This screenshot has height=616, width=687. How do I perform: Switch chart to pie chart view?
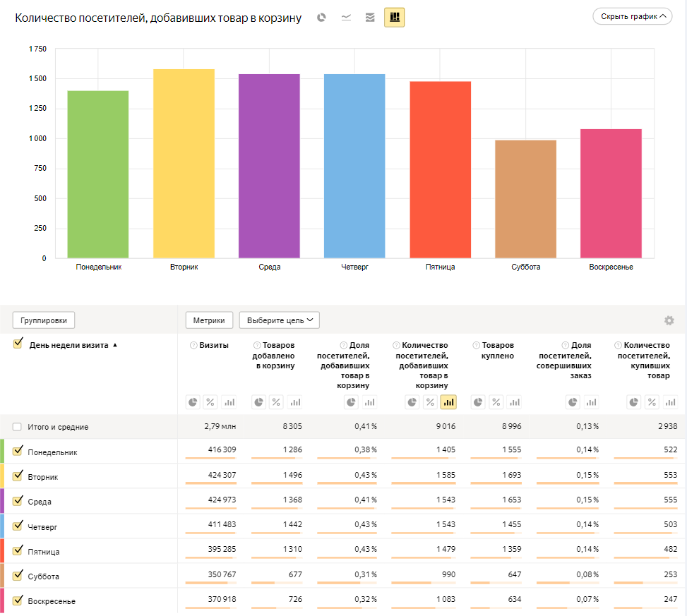click(321, 18)
